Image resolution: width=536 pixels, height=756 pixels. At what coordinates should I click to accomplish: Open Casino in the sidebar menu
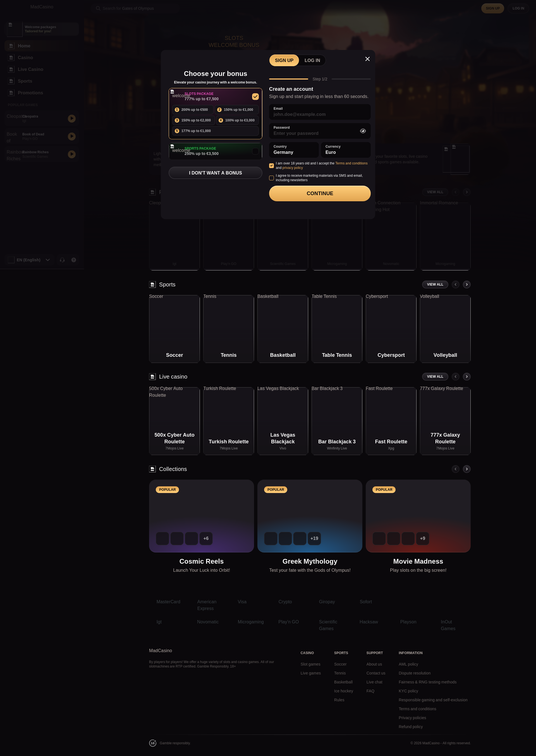pyautogui.click(x=42, y=58)
